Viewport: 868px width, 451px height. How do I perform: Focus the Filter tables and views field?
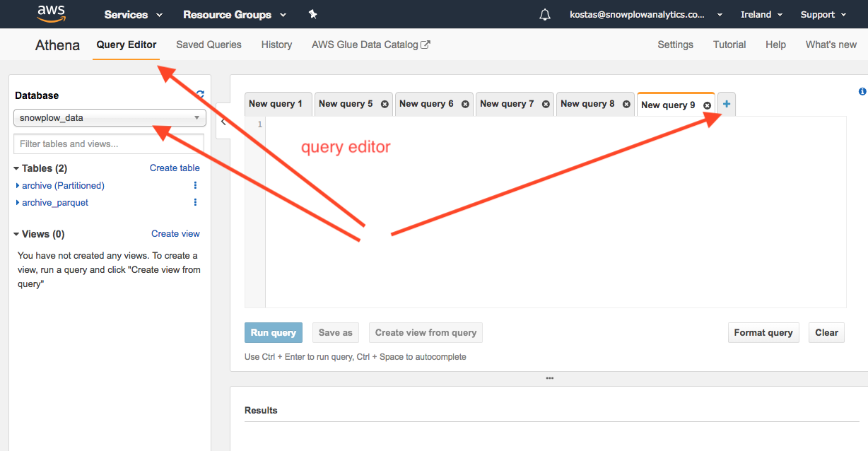(x=109, y=143)
